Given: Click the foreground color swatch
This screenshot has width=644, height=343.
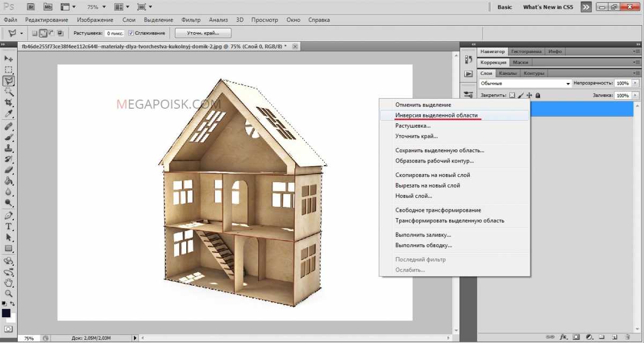Looking at the screenshot, I should click(x=6, y=313).
